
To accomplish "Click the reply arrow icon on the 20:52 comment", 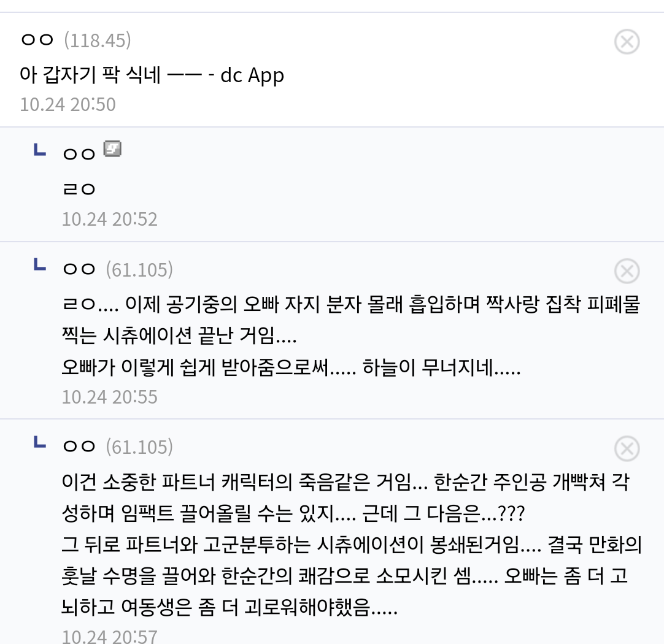I will coord(39,150).
